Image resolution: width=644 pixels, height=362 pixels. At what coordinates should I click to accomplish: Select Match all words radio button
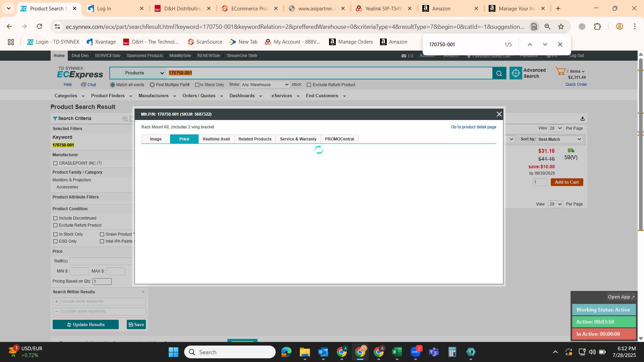113,85
